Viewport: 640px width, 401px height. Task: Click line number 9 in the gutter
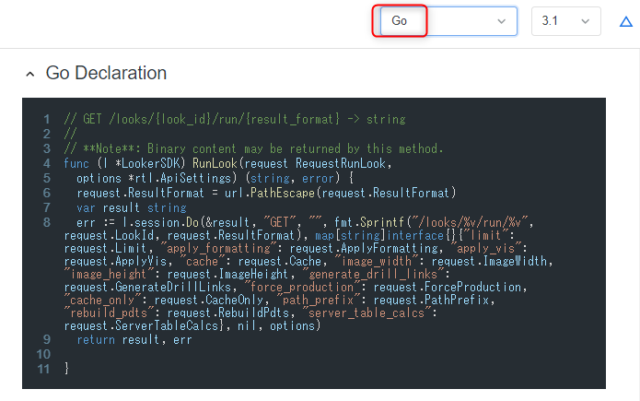tap(47, 340)
